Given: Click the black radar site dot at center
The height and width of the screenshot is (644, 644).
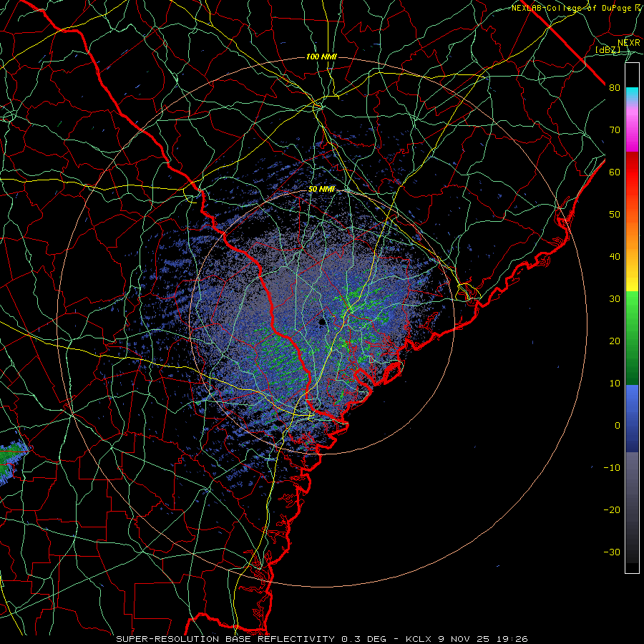Looking at the screenshot, I should (323, 321).
